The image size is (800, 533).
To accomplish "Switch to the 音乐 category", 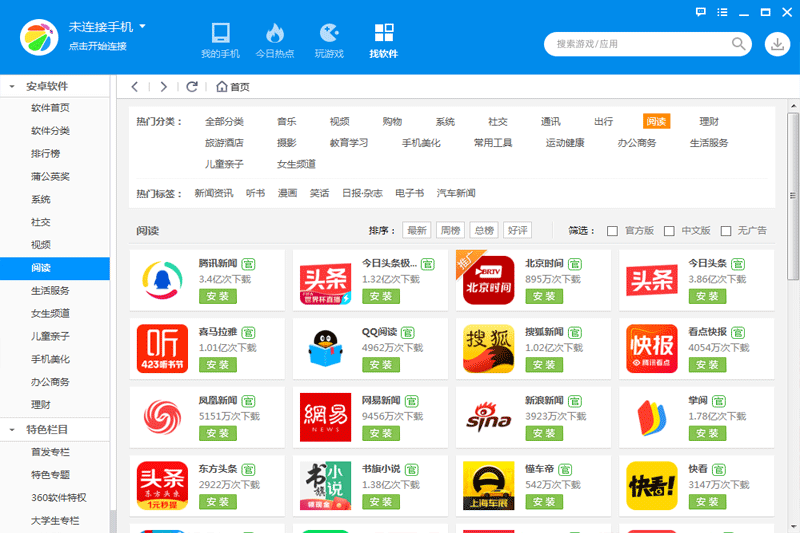I will (x=286, y=122).
